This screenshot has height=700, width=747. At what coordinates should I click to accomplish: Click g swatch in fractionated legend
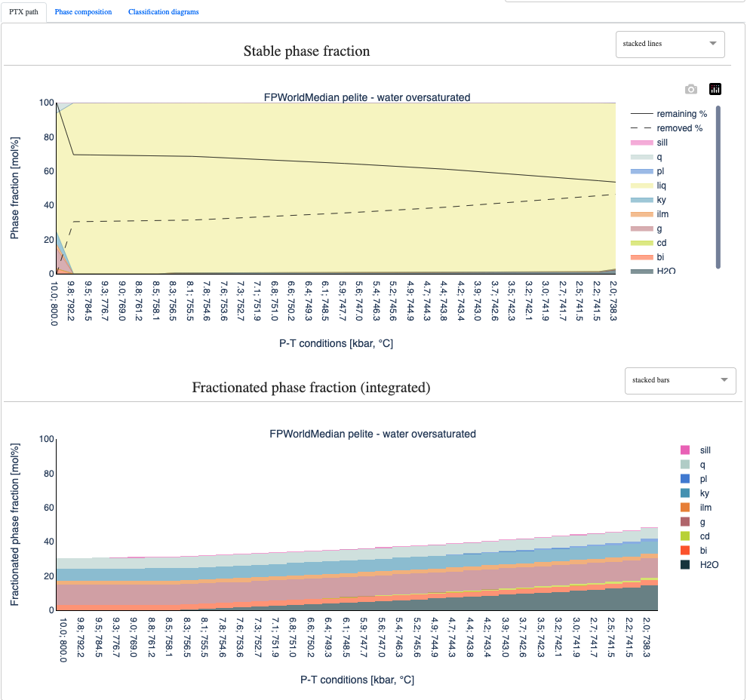tap(685, 522)
